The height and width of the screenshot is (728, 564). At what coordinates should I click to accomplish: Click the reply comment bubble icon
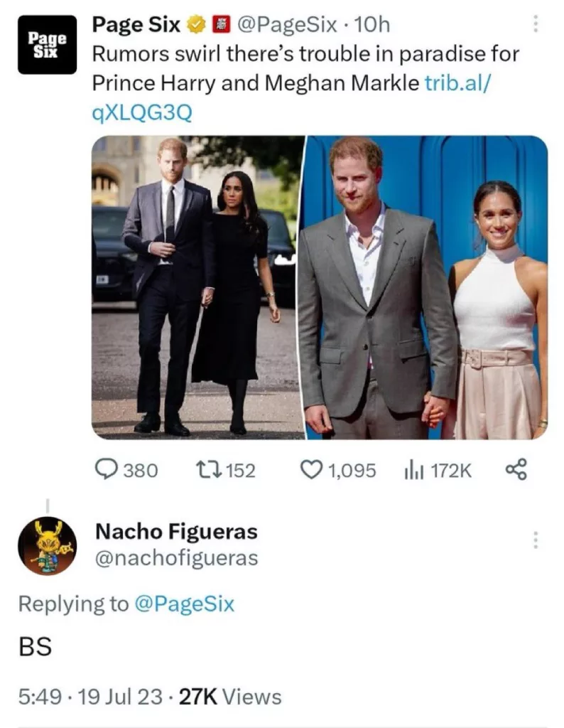[107, 470]
